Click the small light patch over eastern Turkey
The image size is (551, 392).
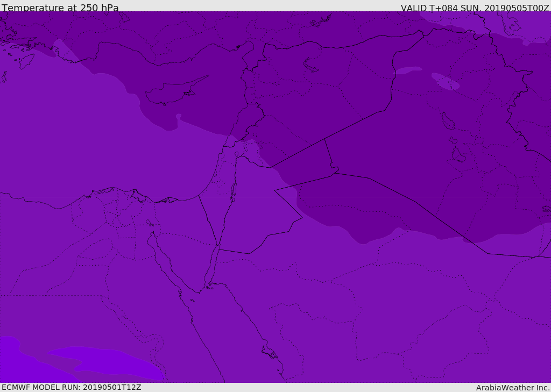pyautogui.click(x=446, y=82)
